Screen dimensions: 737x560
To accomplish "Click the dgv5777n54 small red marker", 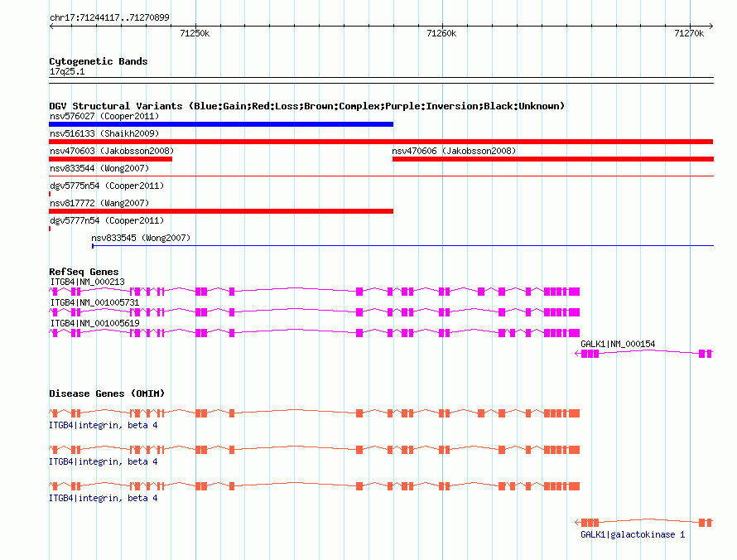I will click(50, 229).
